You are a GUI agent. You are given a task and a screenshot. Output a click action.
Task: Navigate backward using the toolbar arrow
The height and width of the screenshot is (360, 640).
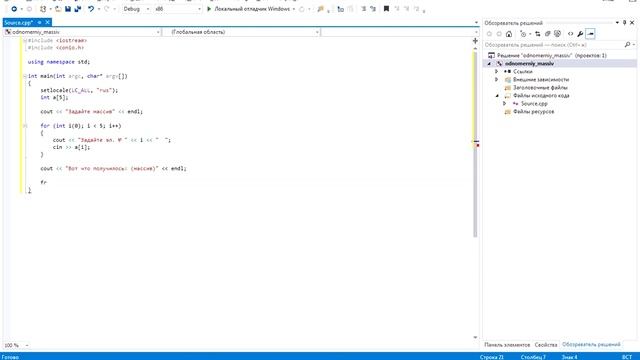click(14, 9)
